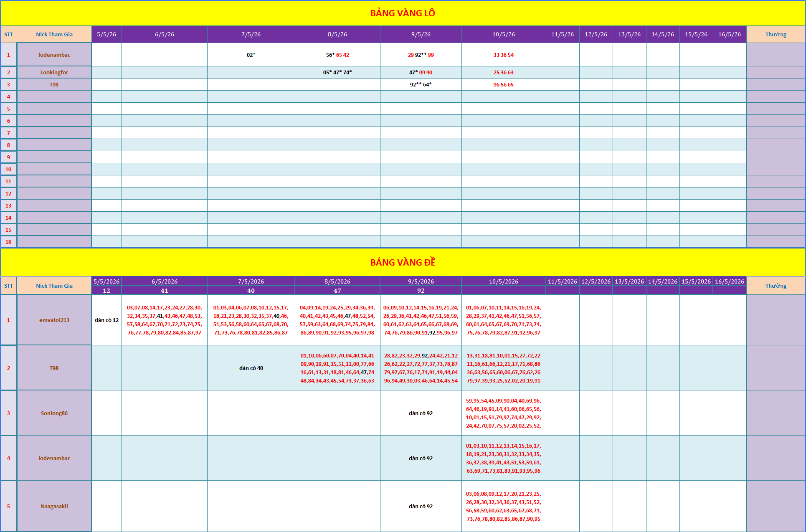The width and height of the screenshot is (806, 532).
Task: Click the cell with 25 36 63
Action: [504, 72]
